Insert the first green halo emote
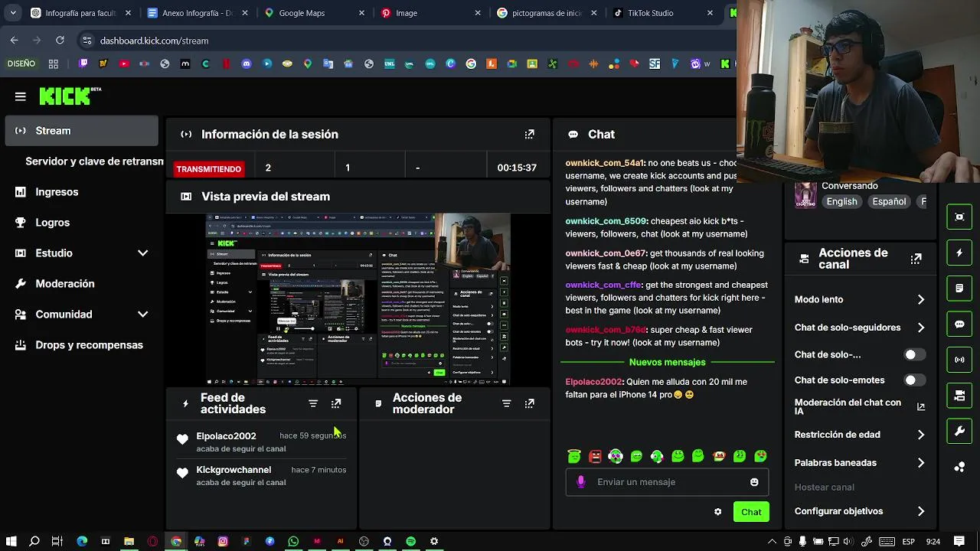This screenshot has width=980, height=551. click(574, 456)
